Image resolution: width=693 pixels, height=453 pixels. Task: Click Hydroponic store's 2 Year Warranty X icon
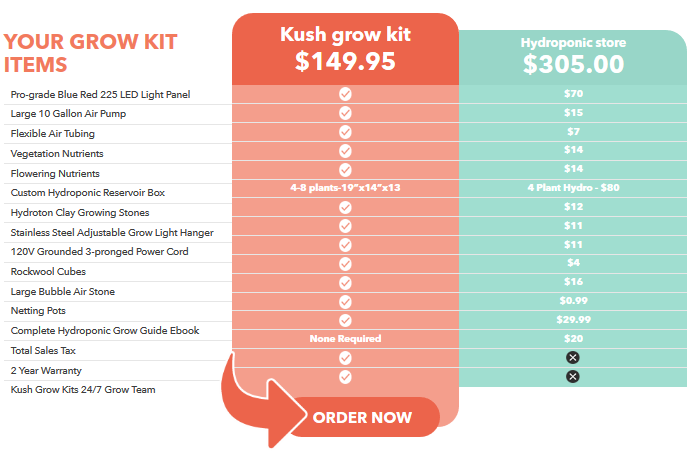pos(573,357)
